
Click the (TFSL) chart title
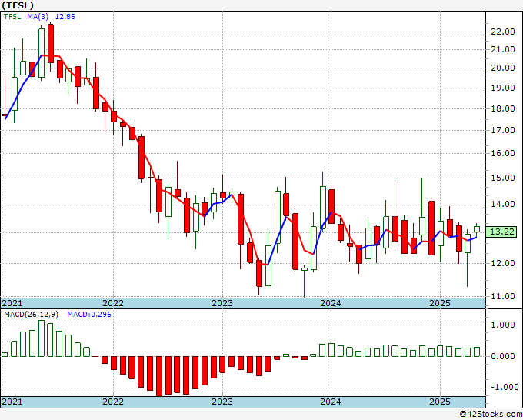coord(18,5)
